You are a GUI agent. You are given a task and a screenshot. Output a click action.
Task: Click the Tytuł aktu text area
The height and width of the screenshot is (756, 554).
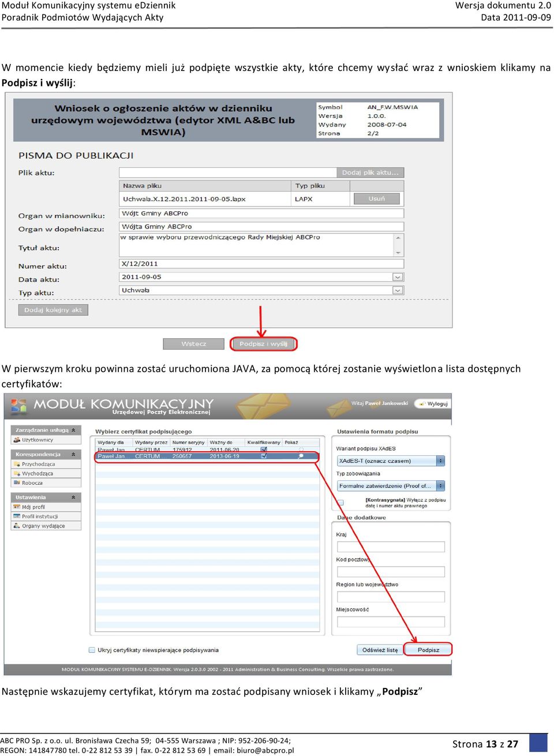click(256, 245)
